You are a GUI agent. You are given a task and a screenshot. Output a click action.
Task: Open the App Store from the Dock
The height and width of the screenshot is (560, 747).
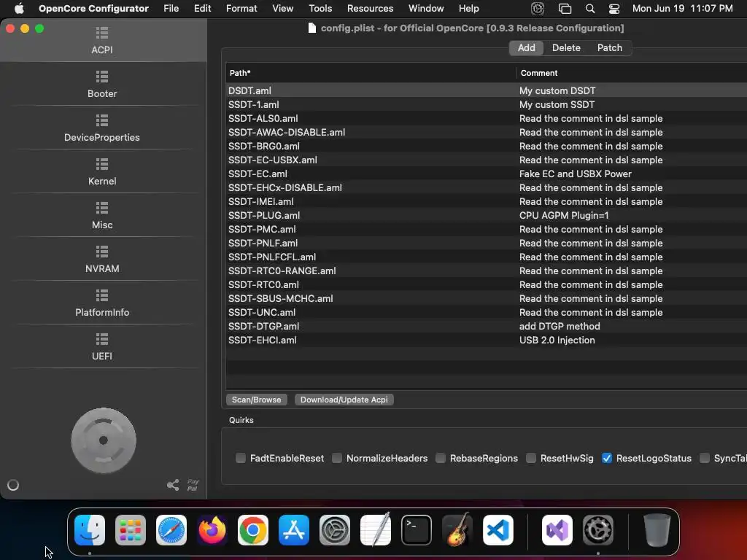pyautogui.click(x=294, y=530)
